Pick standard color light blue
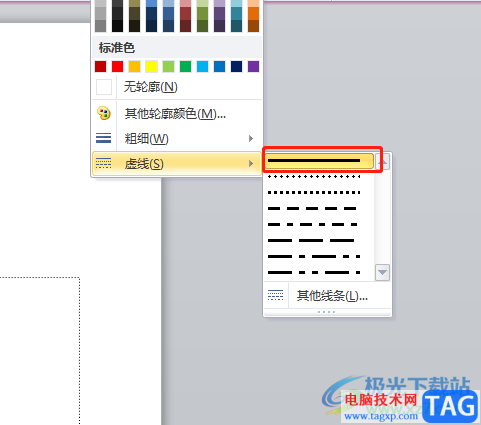 click(202, 67)
